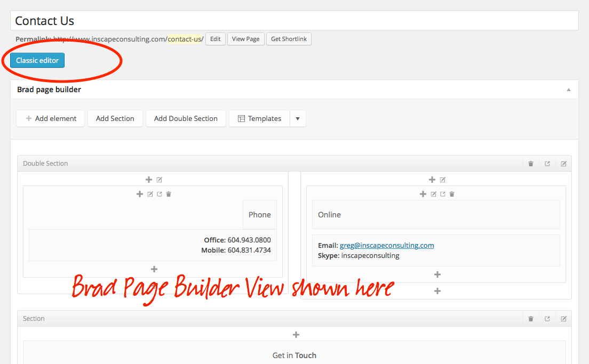Image resolution: width=589 pixels, height=364 pixels.
Task: Click the Contact Us title field
Action: click(294, 21)
